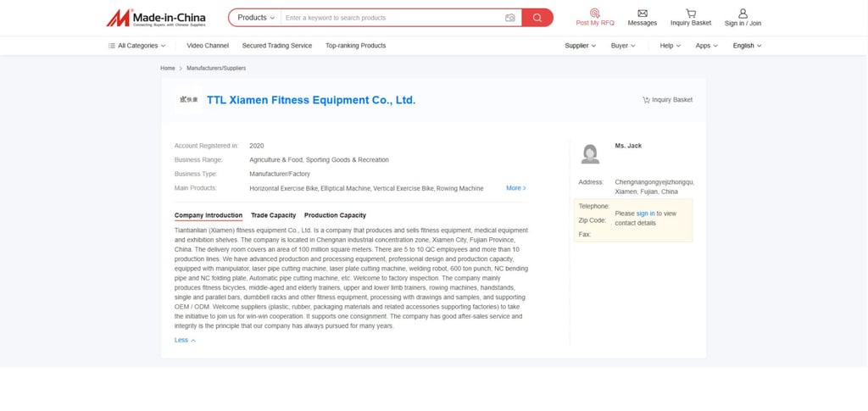This screenshot has width=868, height=411.
Task: Click the Made-in-China logo
Action: 156,18
